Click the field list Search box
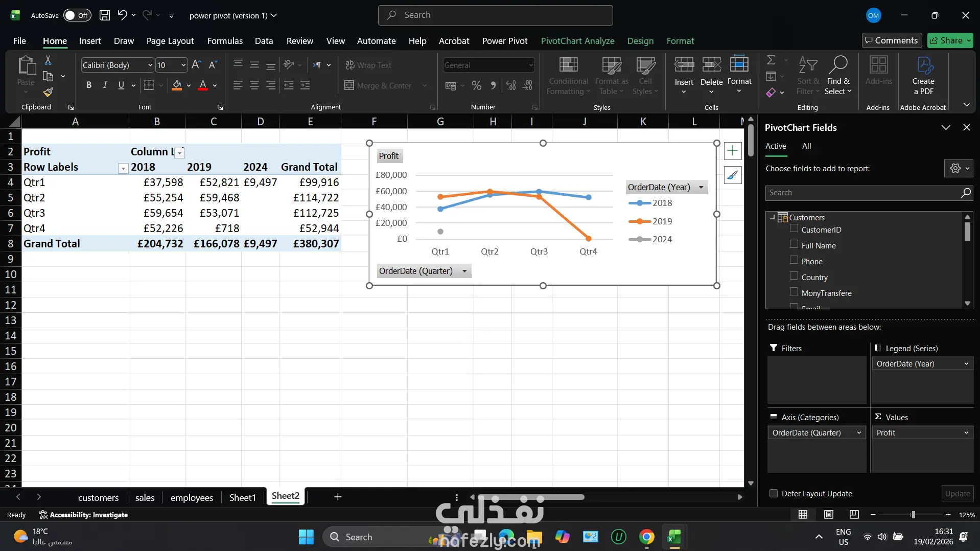The height and width of the screenshot is (551, 980). (x=869, y=193)
